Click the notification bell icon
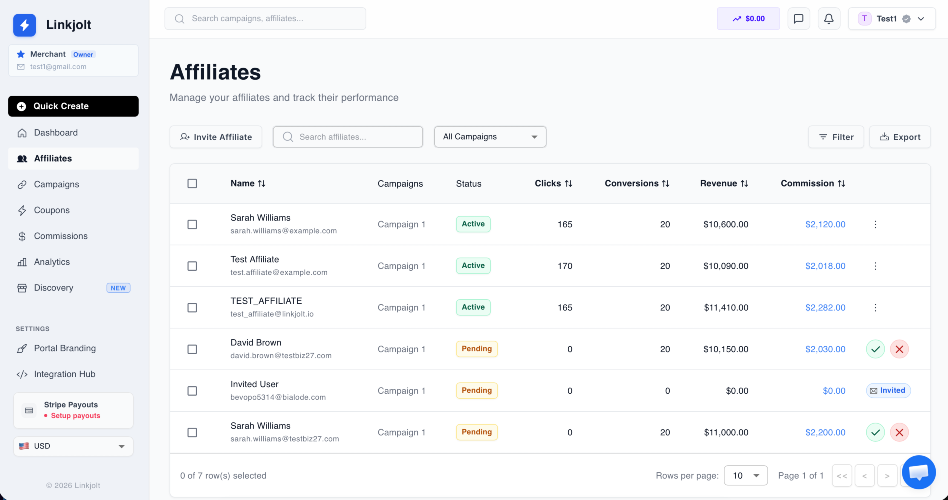 [828, 18]
